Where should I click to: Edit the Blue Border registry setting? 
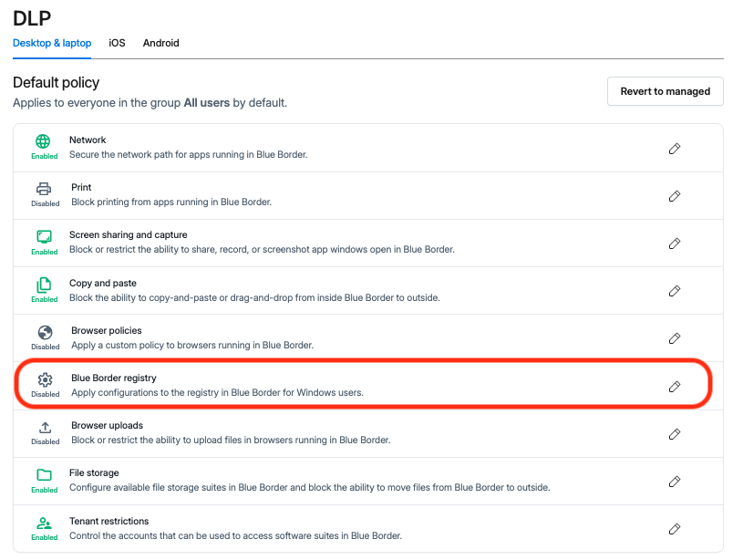click(x=674, y=387)
